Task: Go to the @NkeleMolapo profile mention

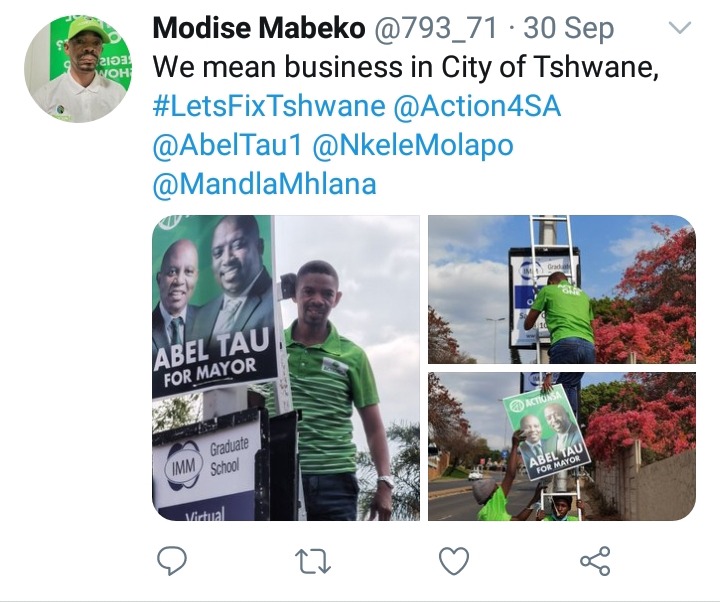Action: 412,146
